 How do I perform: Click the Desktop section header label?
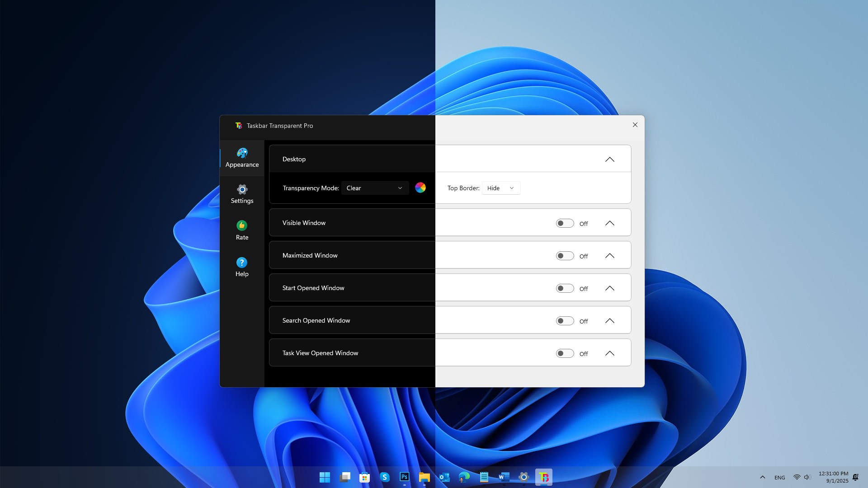point(294,159)
